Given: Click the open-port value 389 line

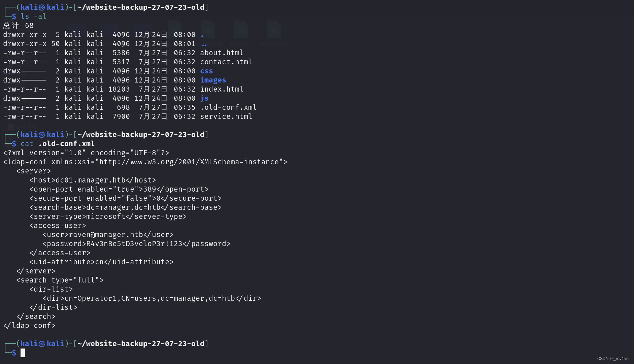Looking at the screenshot, I should (x=119, y=189).
